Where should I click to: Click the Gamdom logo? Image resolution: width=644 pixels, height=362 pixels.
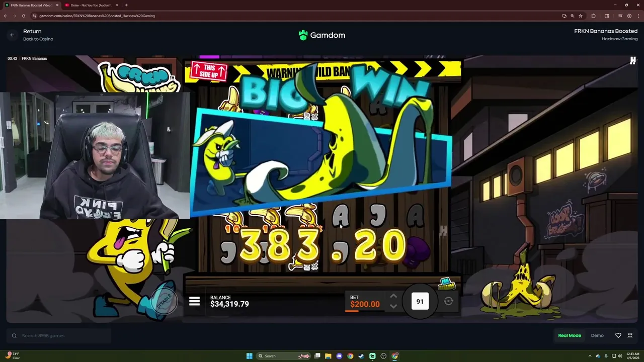coord(322,35)
